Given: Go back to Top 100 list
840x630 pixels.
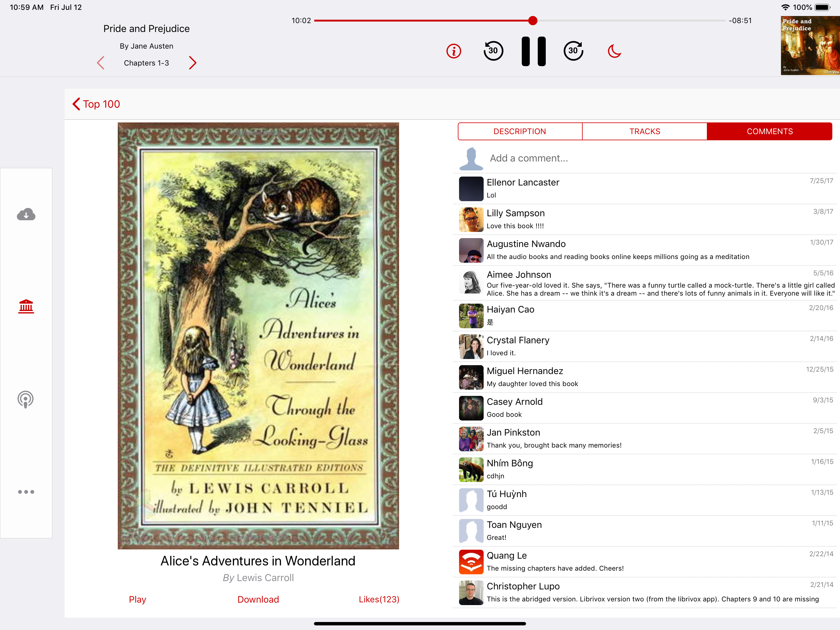Looking at the screenshot, I should point(96,104).
